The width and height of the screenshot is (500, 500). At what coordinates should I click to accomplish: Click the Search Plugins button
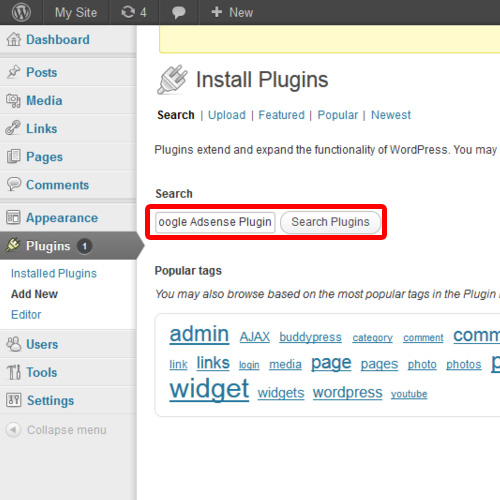[x=330, y=222]
